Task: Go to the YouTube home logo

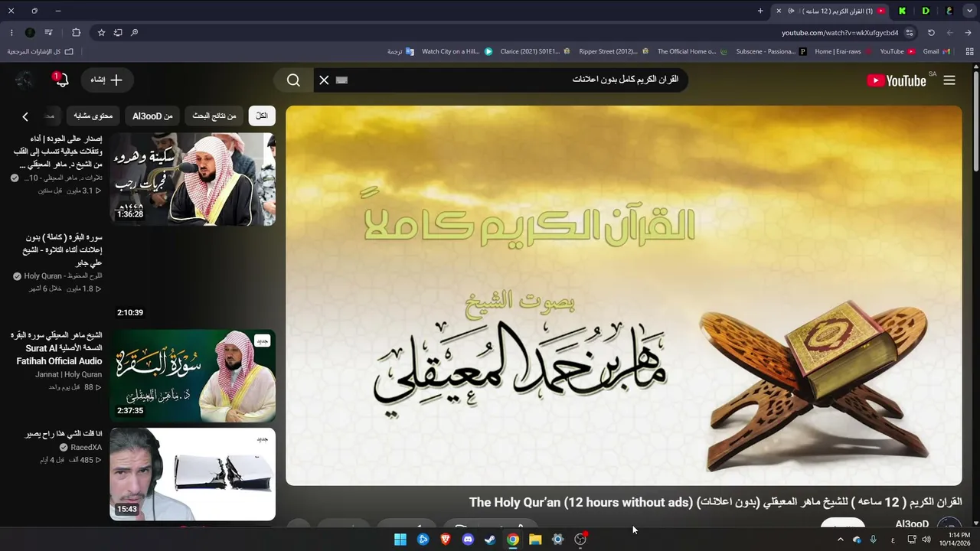Action: pos(897,80)
